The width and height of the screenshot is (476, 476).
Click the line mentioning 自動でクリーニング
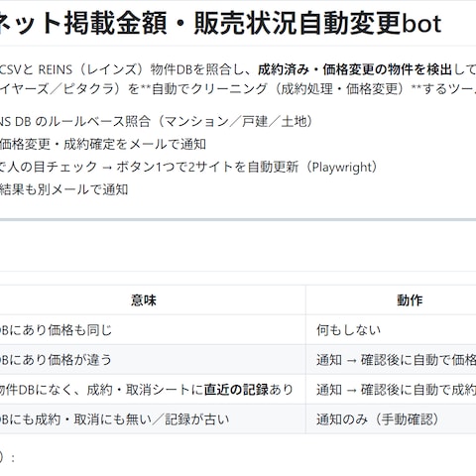coord(238,89)
